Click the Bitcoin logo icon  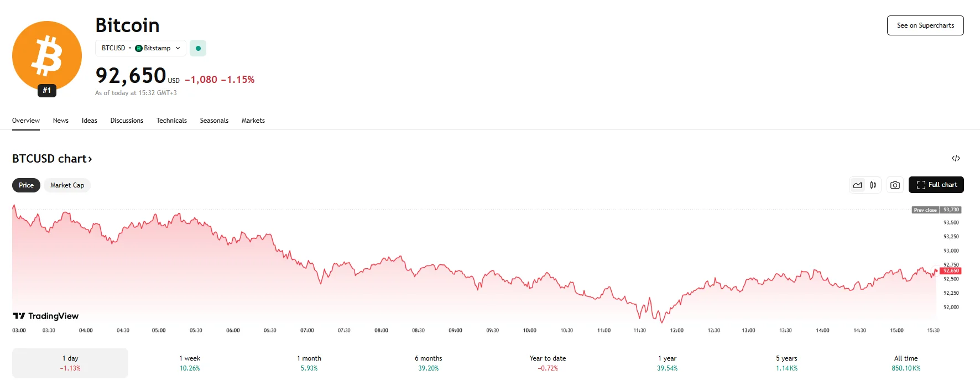47,56
